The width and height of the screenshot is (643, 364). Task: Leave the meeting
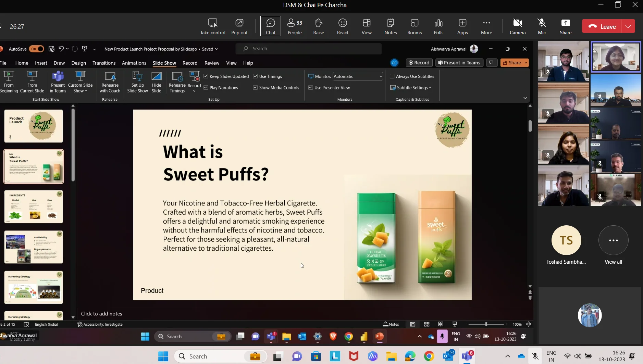[601, 26]
